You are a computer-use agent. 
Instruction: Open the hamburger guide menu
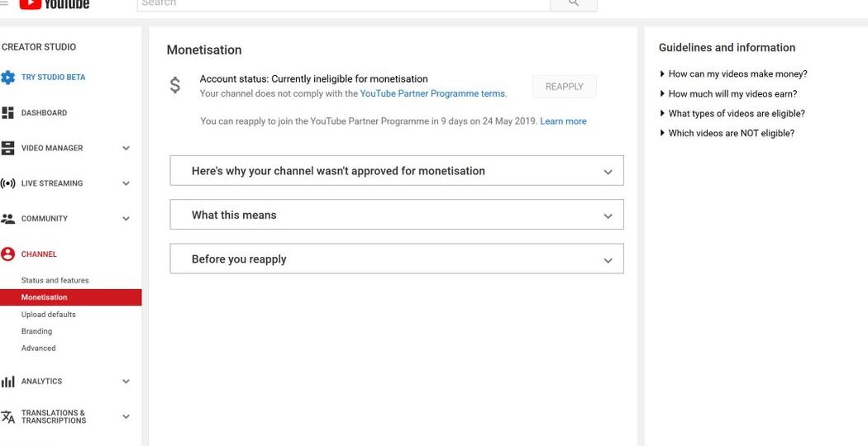4,2
